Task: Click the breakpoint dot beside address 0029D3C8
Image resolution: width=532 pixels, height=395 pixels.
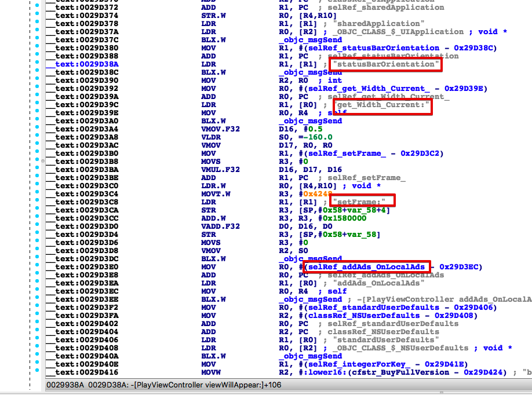Action: [38, 202]
